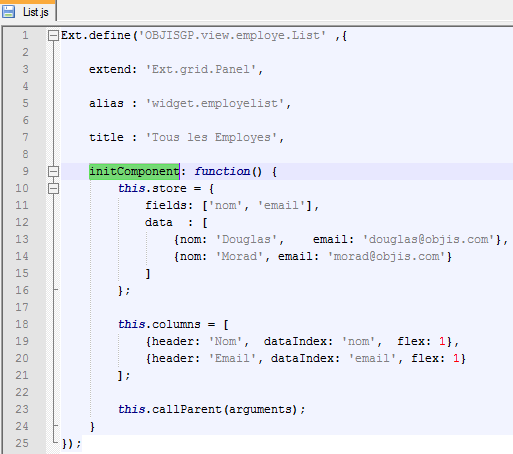Click the closing ]; on line 21
This screenshot has width=513, height=454.
124,375
